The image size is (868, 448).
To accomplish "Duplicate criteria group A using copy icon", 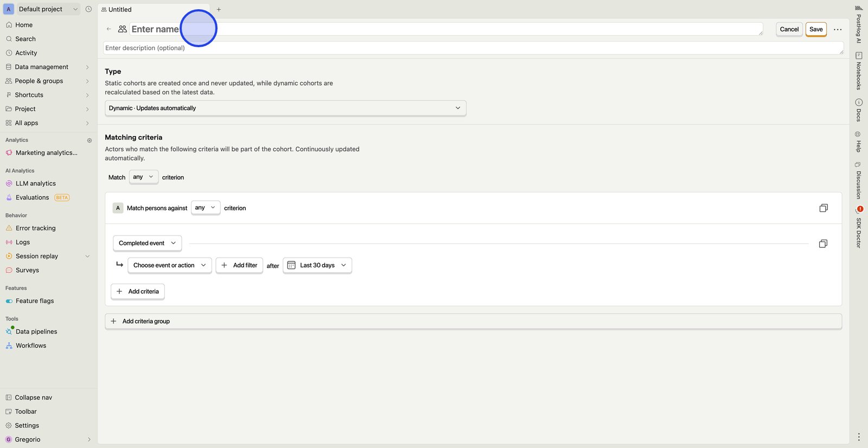I will [823, 208].
